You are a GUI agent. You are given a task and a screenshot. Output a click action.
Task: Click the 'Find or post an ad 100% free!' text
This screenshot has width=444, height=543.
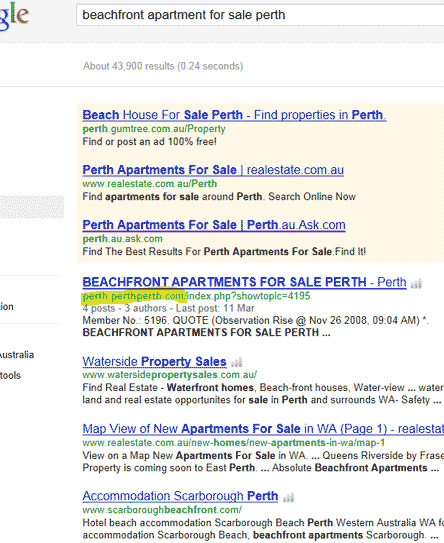149,142
